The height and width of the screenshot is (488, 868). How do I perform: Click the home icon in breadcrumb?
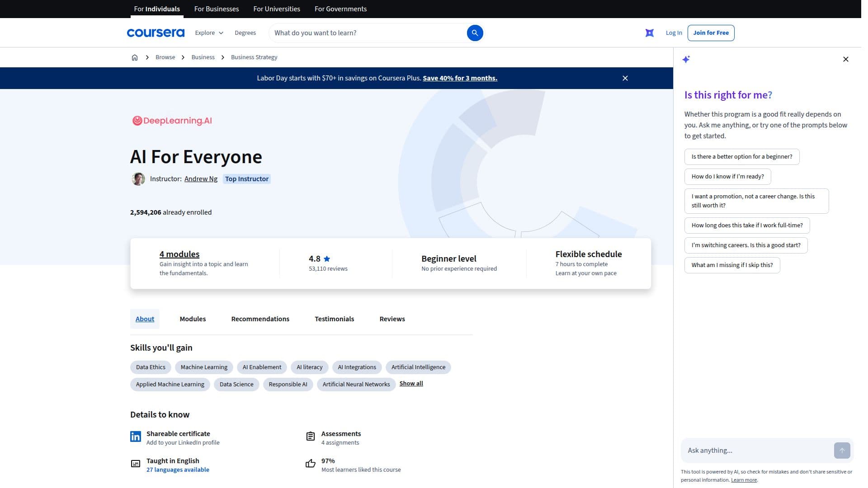point(135,57)
